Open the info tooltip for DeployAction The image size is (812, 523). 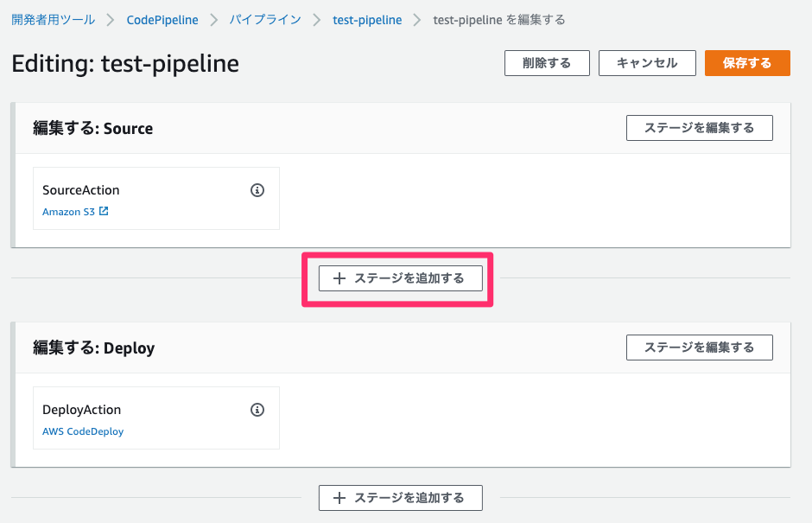[257, 410]
